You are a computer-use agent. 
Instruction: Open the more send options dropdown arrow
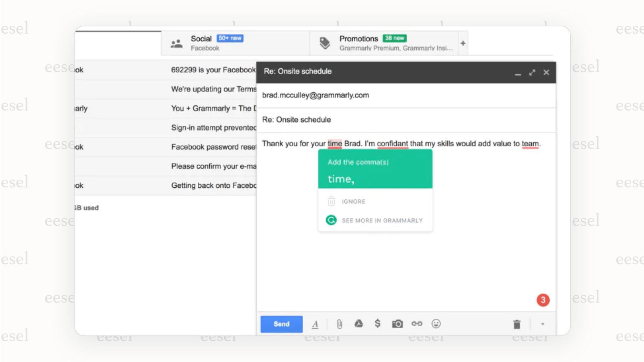click(542, 324)
